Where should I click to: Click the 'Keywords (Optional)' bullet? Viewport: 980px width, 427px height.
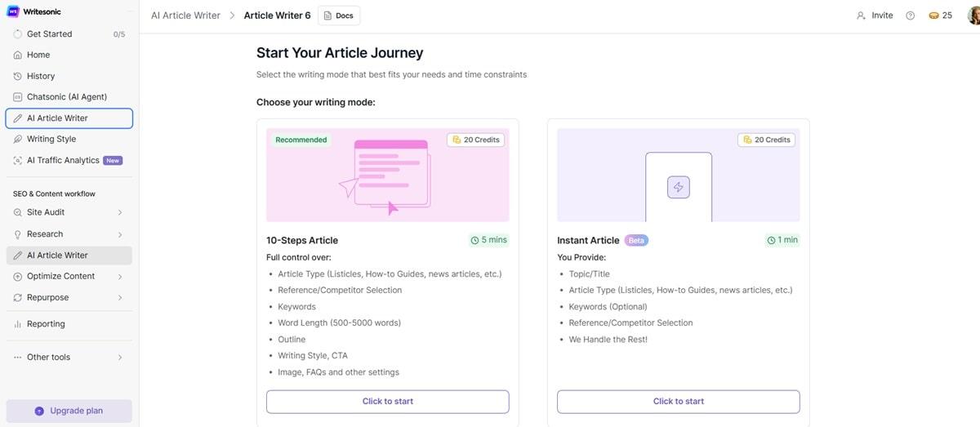pos(608,307)
